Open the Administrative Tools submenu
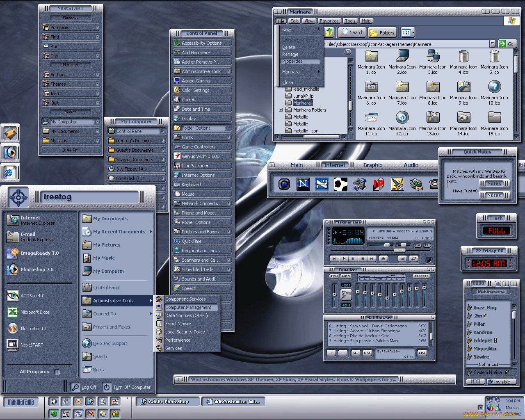 coord(114,301)
